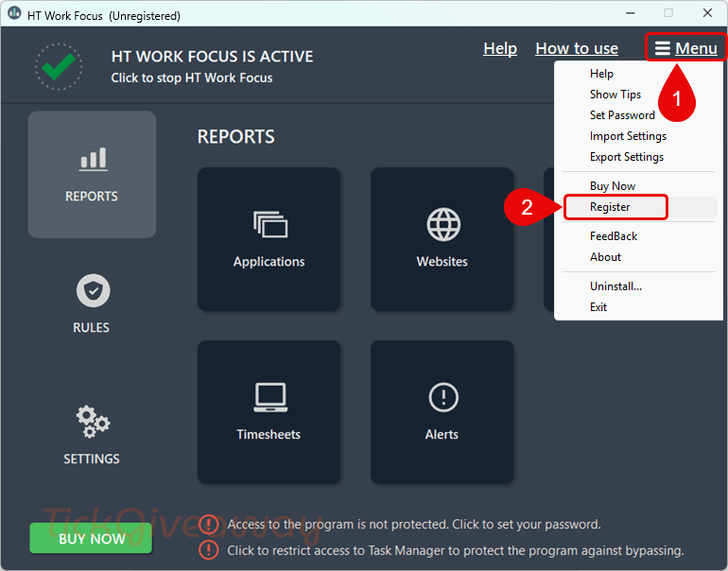This screenshot has width=728, height=571.
Task: Click the Applications tile label
Action: [269, 262]
